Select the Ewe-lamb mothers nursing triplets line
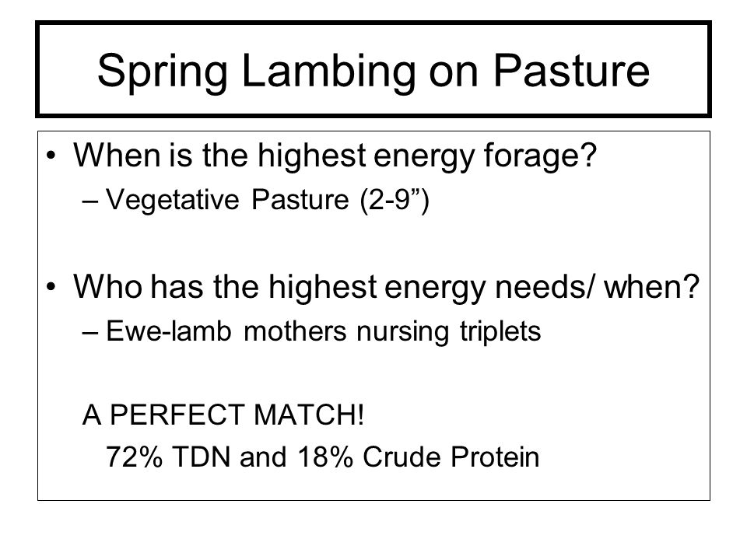The width and height of the screenshot is (747, 560). pyautogui.click(x=323, y=331)
